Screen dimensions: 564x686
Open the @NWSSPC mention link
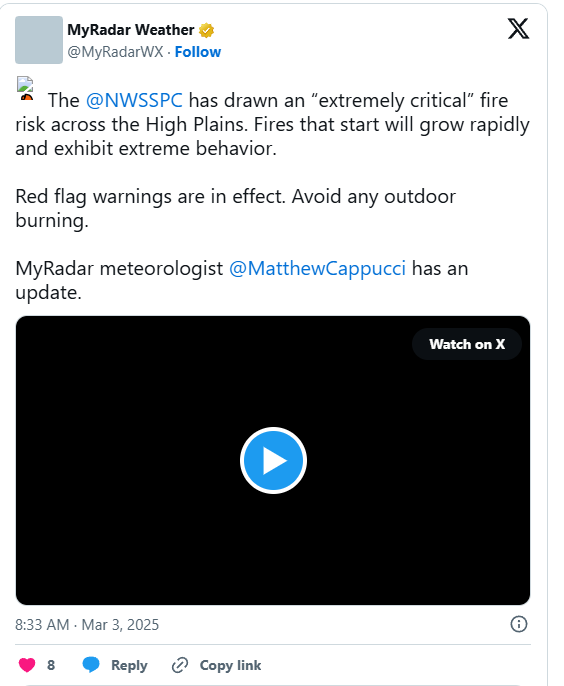point(134,101)
